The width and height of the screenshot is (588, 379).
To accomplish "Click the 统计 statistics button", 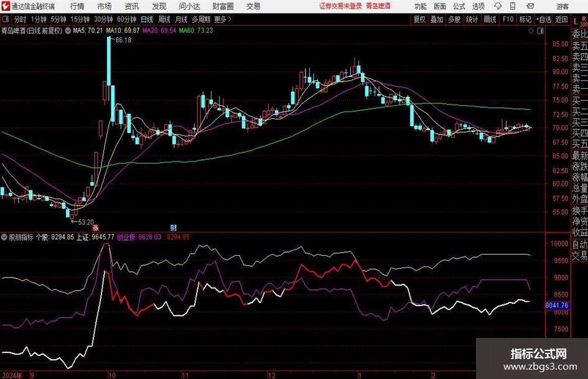I will point(472,19).
